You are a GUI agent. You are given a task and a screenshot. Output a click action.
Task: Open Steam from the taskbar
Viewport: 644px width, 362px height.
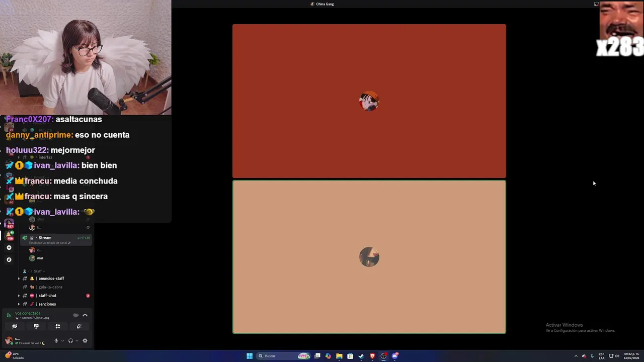coord(361,356)
